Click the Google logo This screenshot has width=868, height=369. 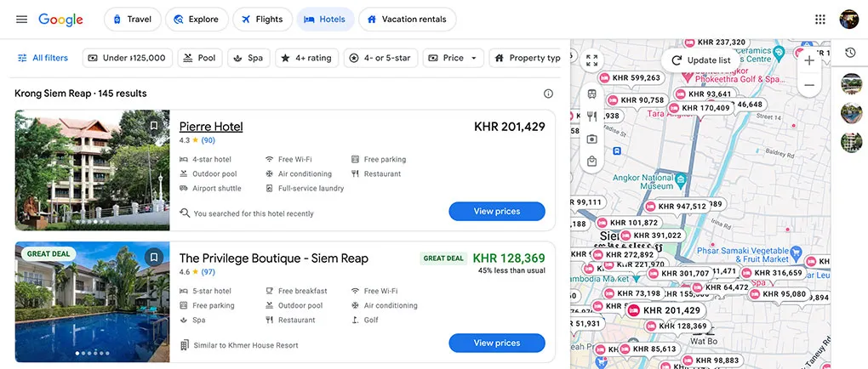click(61, 20)
